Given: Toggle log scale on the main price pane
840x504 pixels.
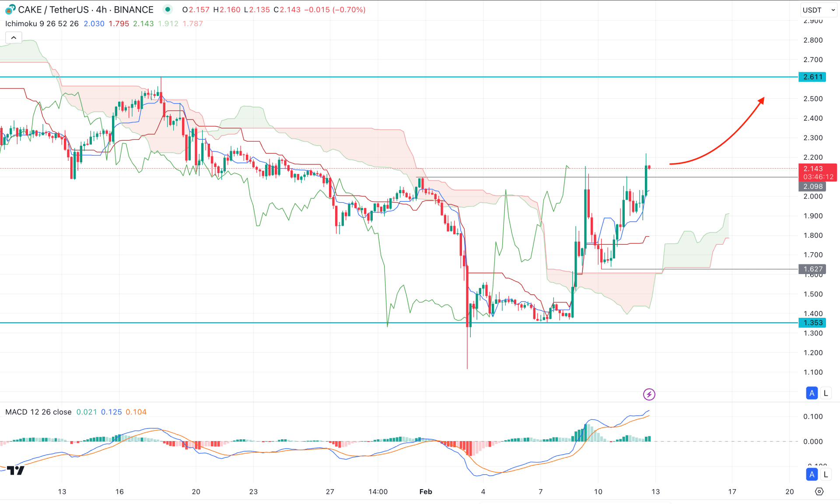Looking at the screenshot, I should (826, 393).
